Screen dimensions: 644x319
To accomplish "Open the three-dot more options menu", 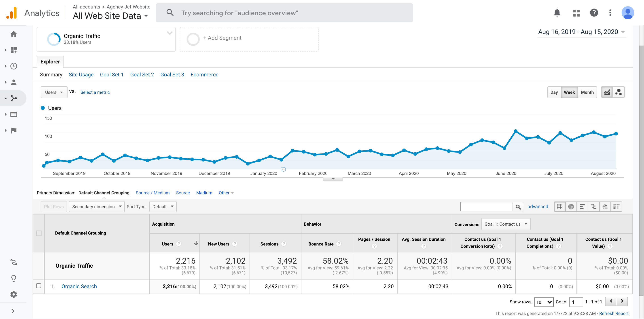I will coord(610,13).
